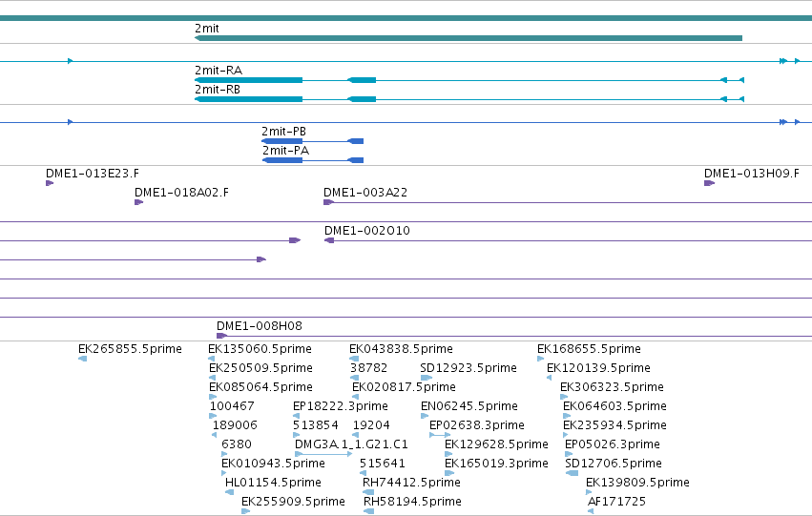Click the RH58194.5prime EST label
The height and width of the screenshot is (516, 812).
[412, 502]
